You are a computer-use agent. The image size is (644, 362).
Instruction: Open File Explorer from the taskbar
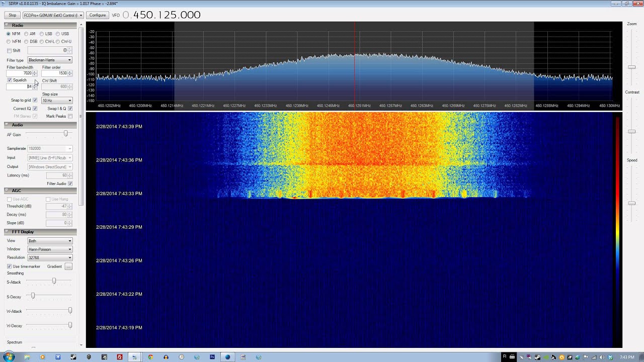tap(27, 357)
